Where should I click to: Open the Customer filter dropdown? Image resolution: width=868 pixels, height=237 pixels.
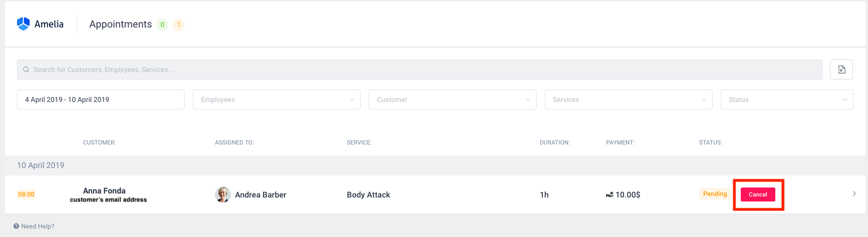[x=453, y=99]
